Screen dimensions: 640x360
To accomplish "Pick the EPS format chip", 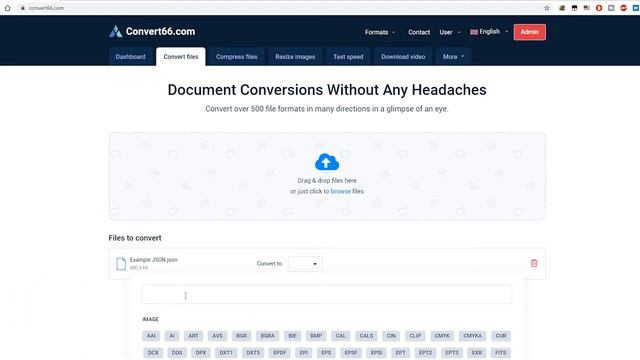I will (326, 353).
